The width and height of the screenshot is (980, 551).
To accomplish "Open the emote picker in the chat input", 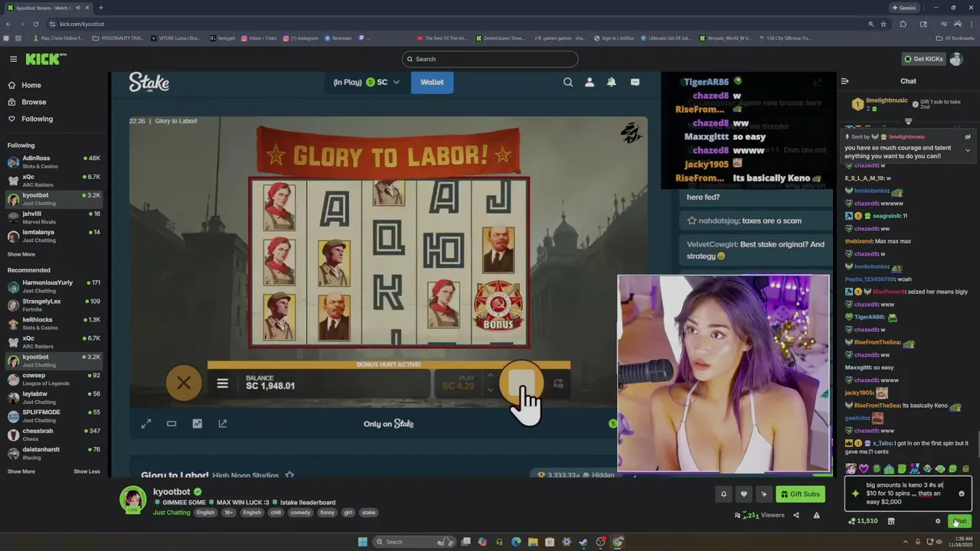I will [962, 494].
